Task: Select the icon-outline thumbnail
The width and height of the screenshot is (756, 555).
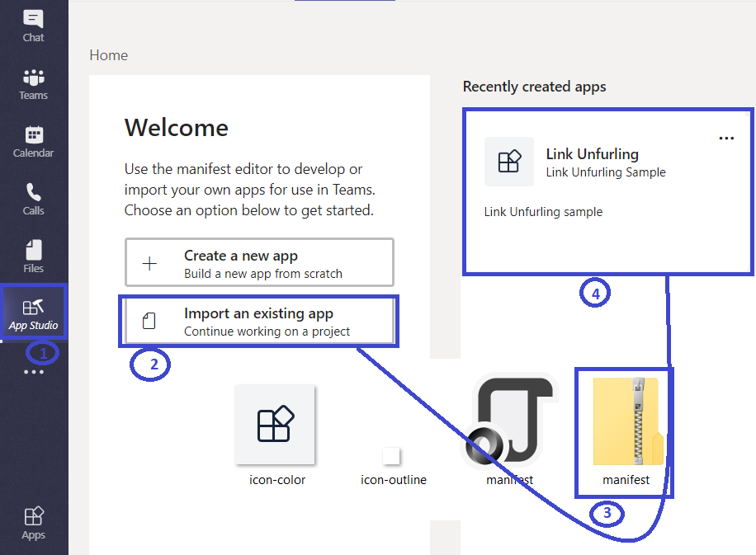Action: (x=393, y=454)
